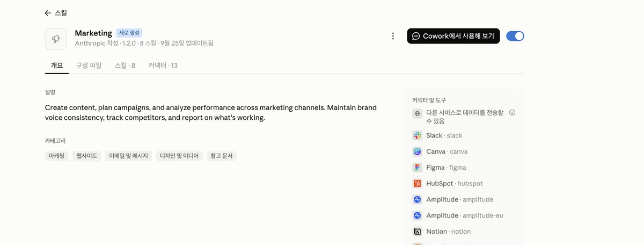The width and height of the screenshot is (644, 245).
Task: Click the Notion connector icon
Action: [x=417, y=232]
